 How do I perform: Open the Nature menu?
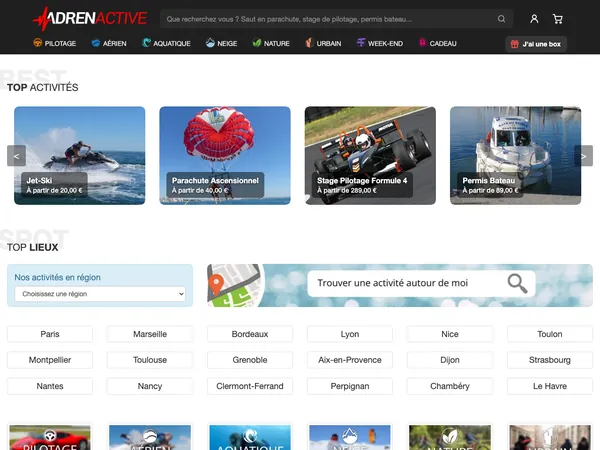pos(271,43)
